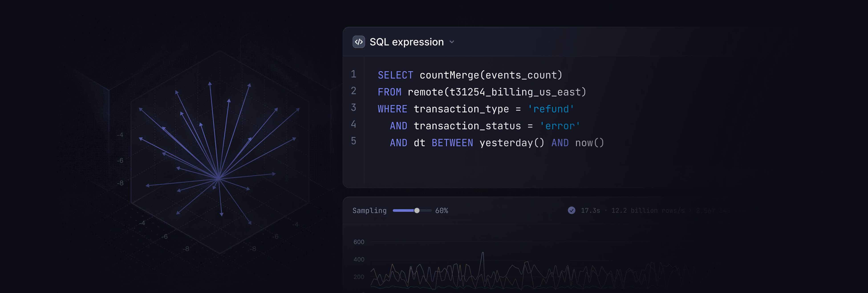
Task: Click the 'refund' string literal
Action: [x=551, y=109]
